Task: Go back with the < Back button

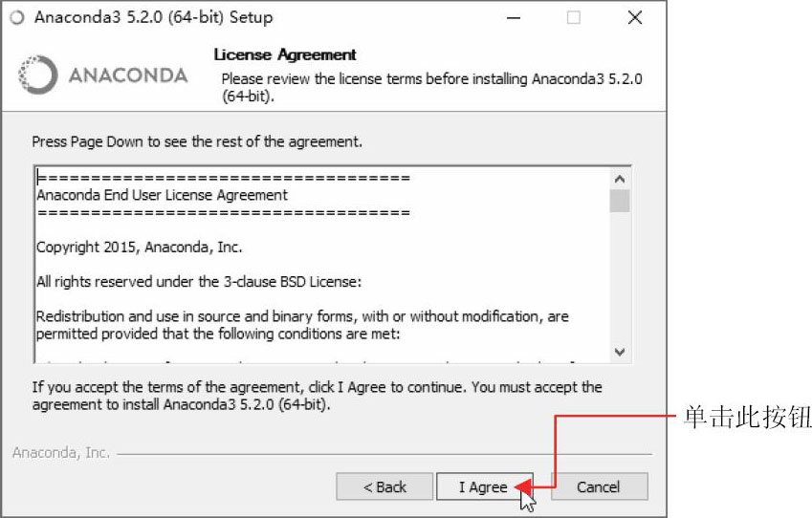Action: tap(384, 486)
